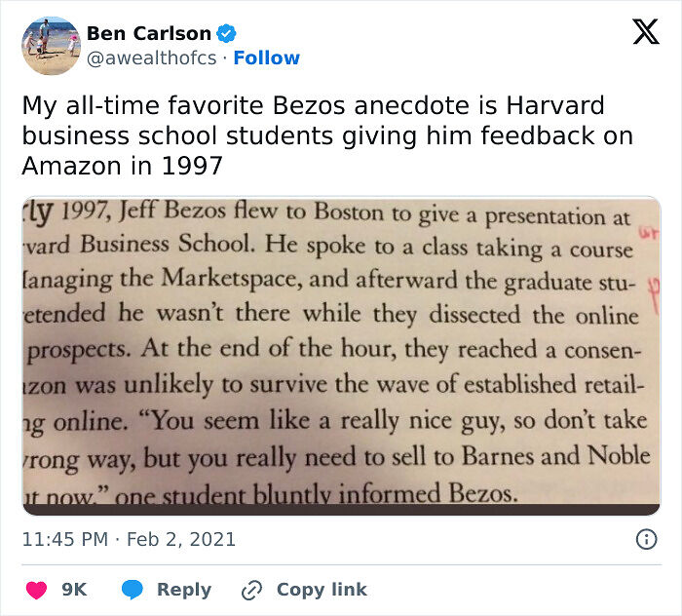Click the Ben Carlson display name

pyautogui.click(x=148, y=33)
